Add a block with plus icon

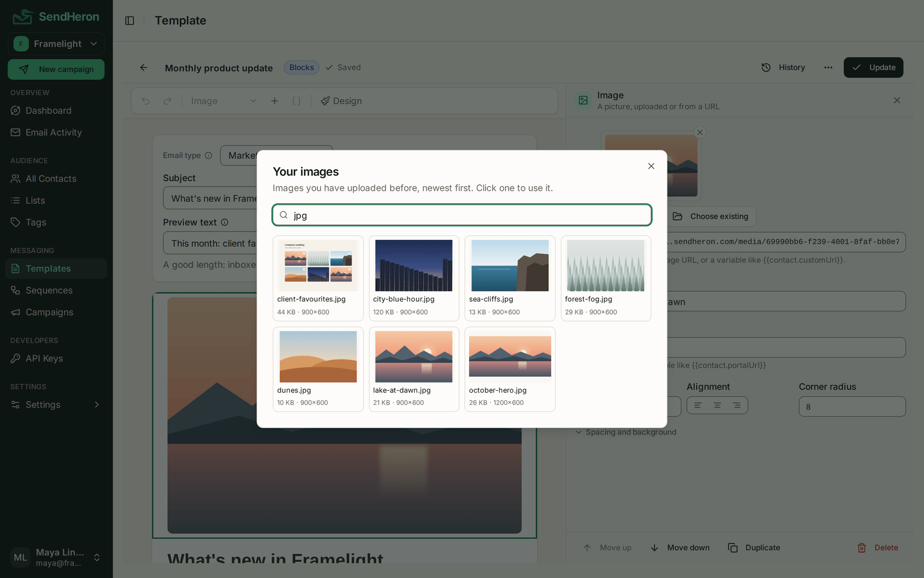point(274,101)
